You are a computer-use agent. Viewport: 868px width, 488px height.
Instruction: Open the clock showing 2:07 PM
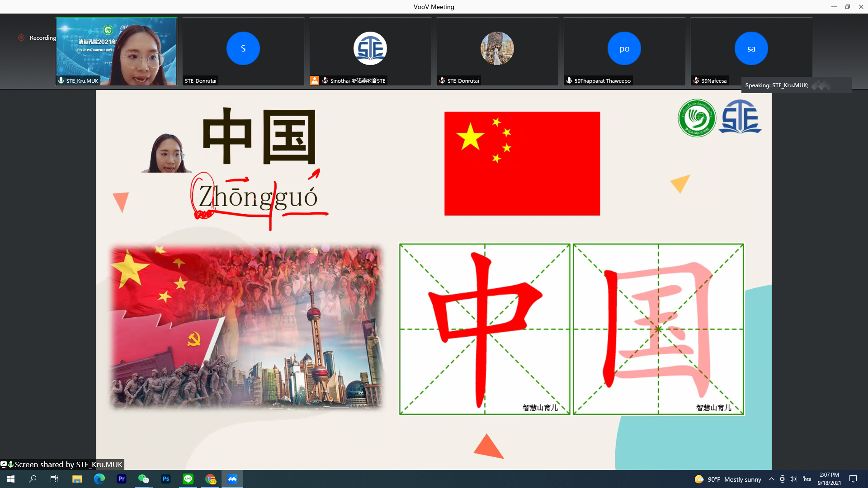(829, 479)
